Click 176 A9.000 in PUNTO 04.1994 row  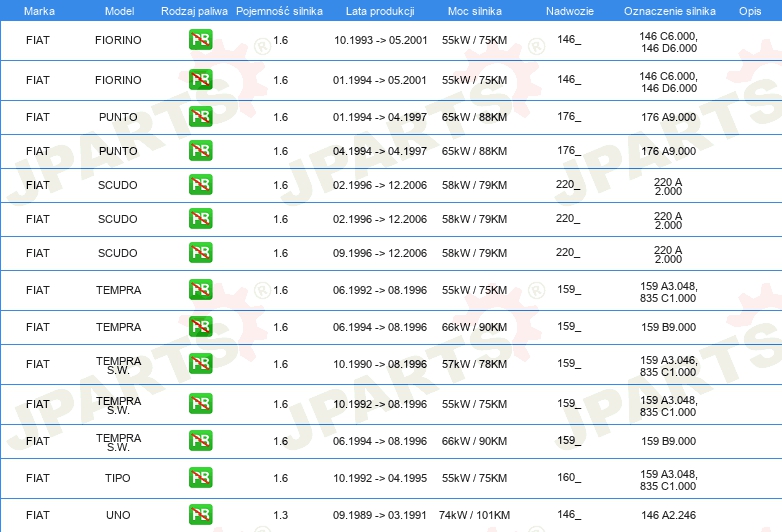[668, 151]
